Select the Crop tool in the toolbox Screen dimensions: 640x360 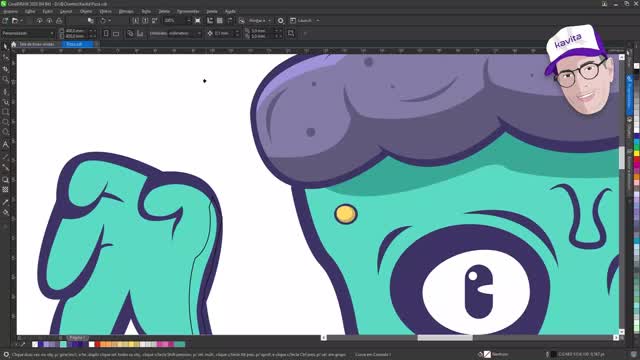(x=5, y=69)
